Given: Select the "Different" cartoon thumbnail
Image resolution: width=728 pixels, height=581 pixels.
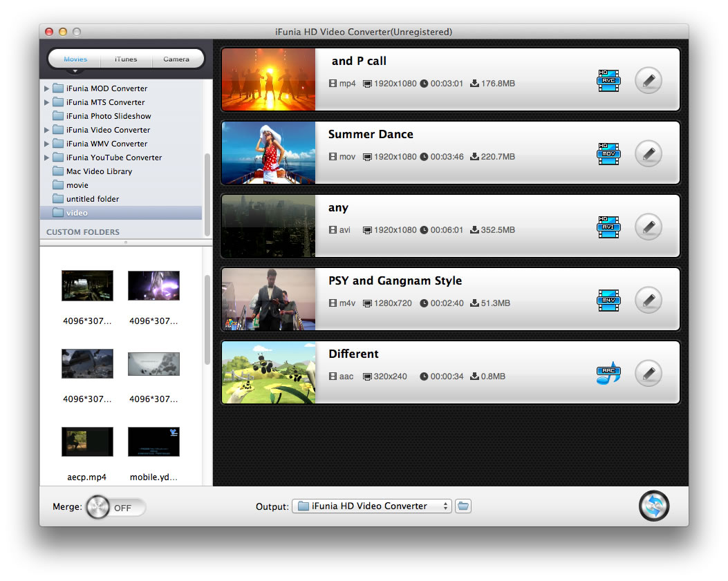Looking at the screenshot, I should tap(268, 372).
